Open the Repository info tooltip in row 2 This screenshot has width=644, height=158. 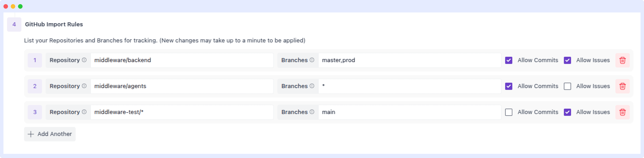click(84, 86)
